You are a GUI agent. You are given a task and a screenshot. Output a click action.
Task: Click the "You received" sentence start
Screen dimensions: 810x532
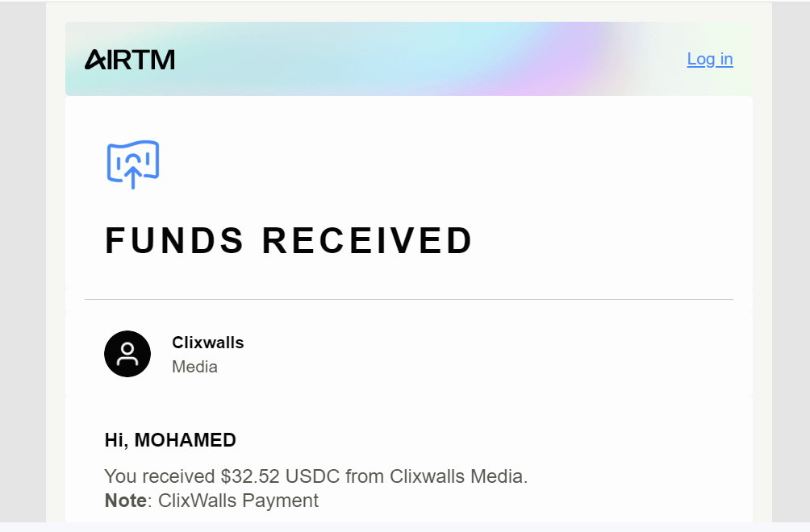pos(160,476)
